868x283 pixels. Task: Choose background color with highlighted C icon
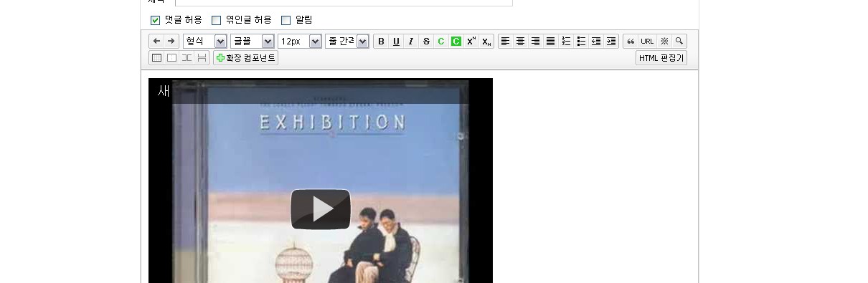click(x=456, y=41)
